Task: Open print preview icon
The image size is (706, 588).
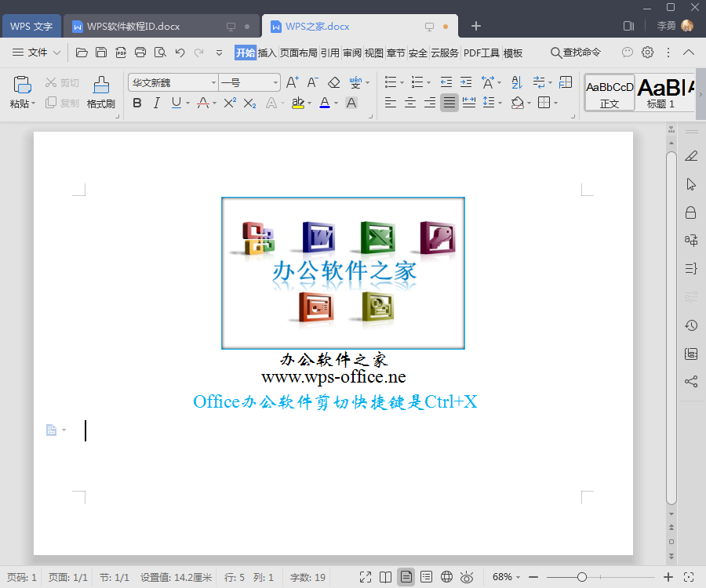Action: tap(160, 53)
